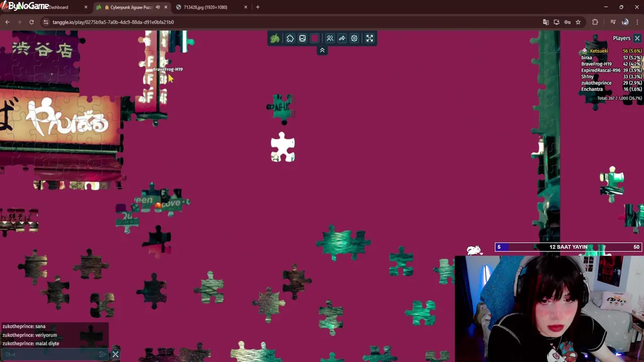The width and height of the screenshot is (644, 362).
Task: Send the chat message
Action: tap(103, 354)
